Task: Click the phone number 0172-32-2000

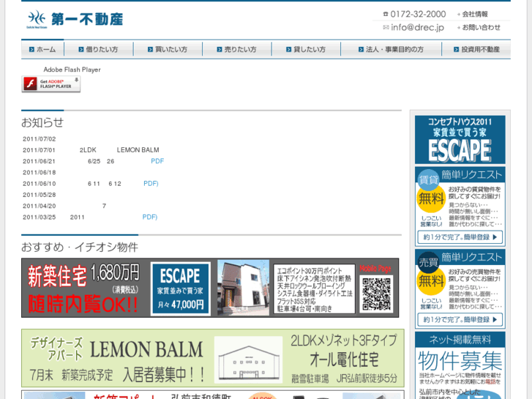Action: coord(418,14)
